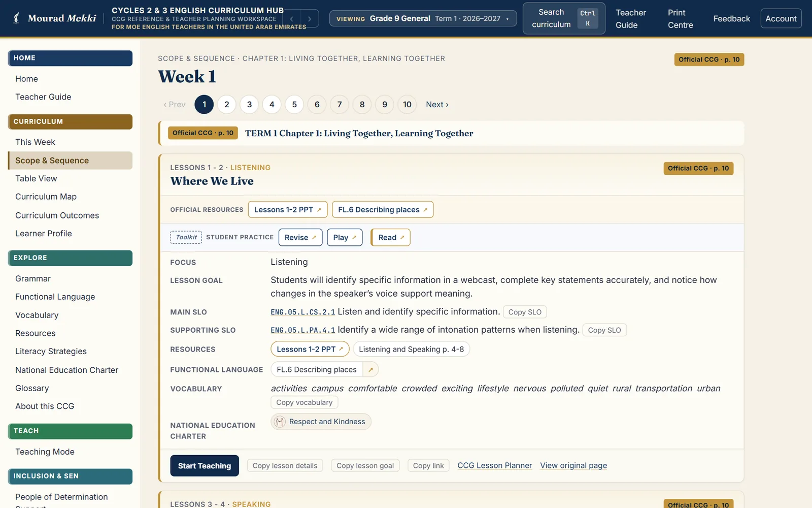This screenshot has width=812, height=508.
Task: Open FL.6 Describing places external arrow icon in Functional Language row
Action: coord(370,370)
